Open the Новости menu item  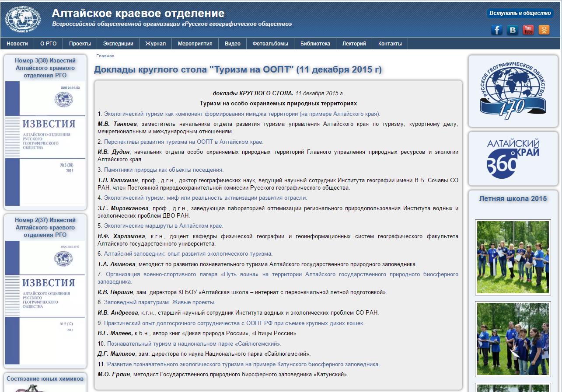(x=17, y=44)
